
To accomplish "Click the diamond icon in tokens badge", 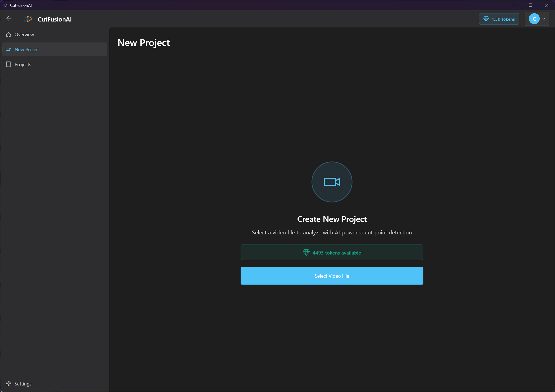I will pos(486,19).
